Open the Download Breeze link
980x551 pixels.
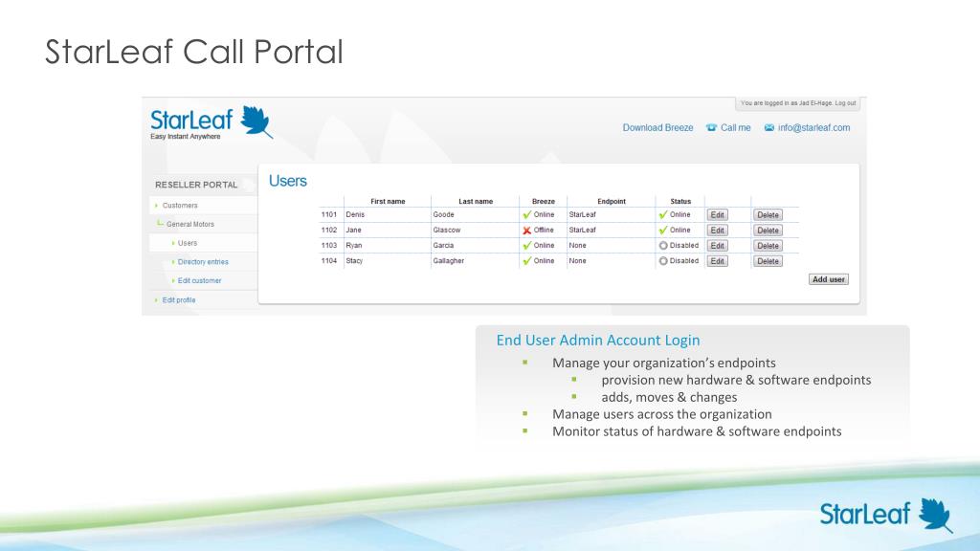(657, 127)
